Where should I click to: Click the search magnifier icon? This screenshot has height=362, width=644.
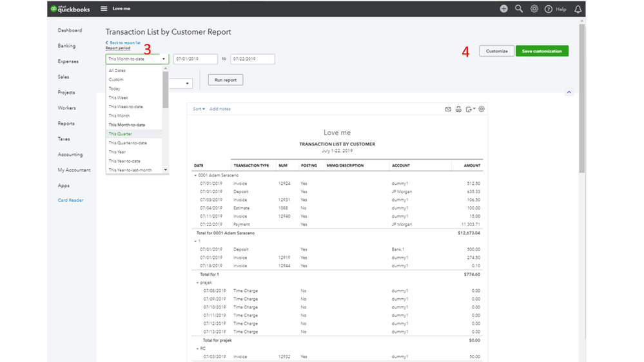519,9
